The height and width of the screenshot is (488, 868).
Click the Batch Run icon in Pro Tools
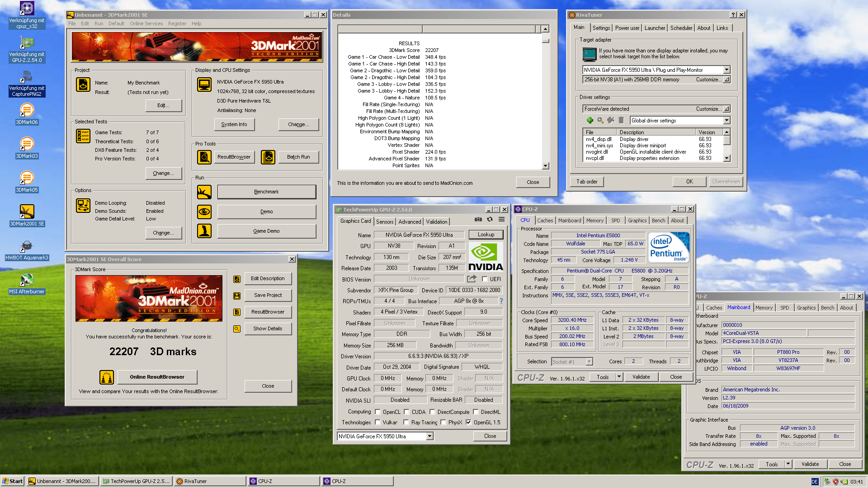pos(268,157)
